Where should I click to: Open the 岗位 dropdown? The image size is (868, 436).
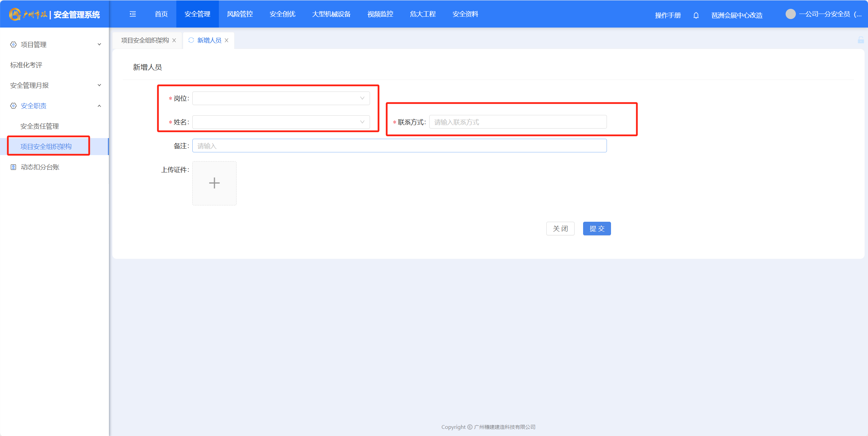pos(281,98)
